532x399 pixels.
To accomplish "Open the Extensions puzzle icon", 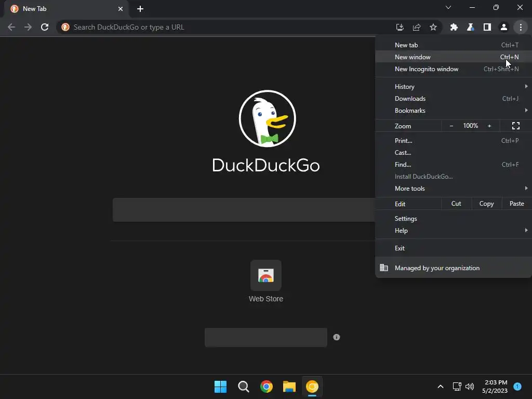I will point(454,27).
